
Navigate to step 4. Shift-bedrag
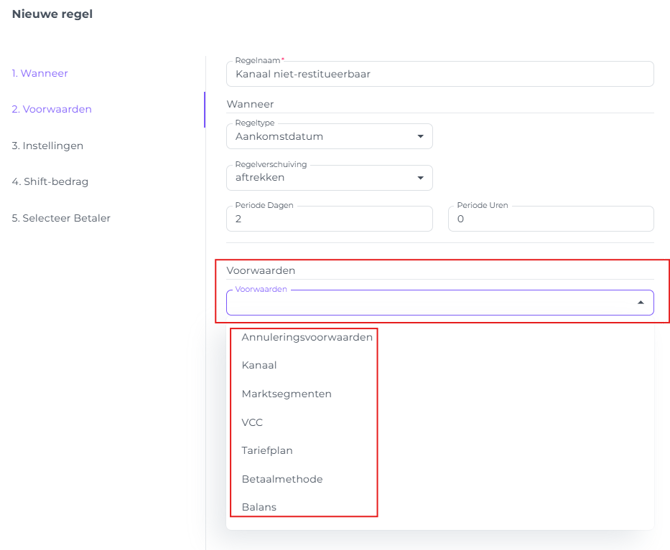(x=49, y=181)
